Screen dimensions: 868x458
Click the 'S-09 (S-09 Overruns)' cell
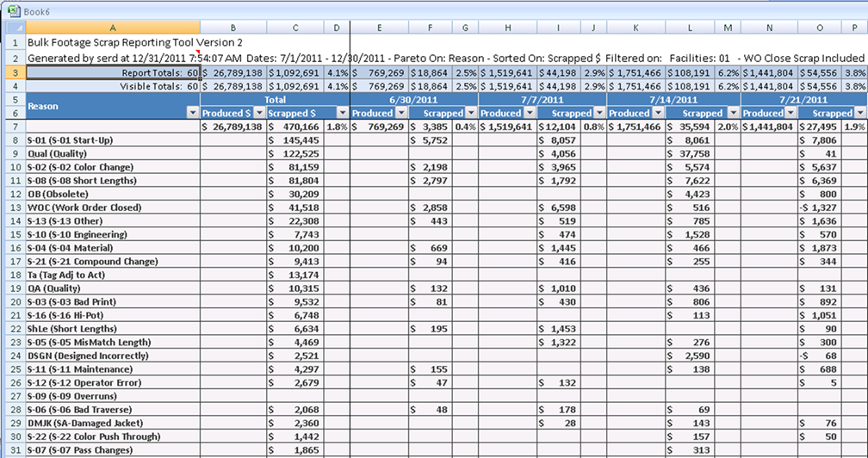coord(113,396)
